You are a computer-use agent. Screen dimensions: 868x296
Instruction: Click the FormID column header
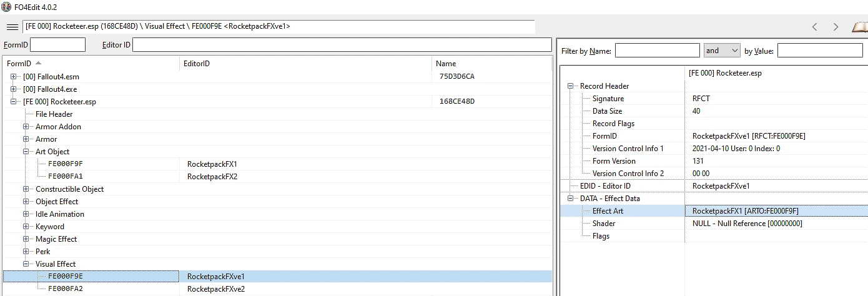point(91,64)
